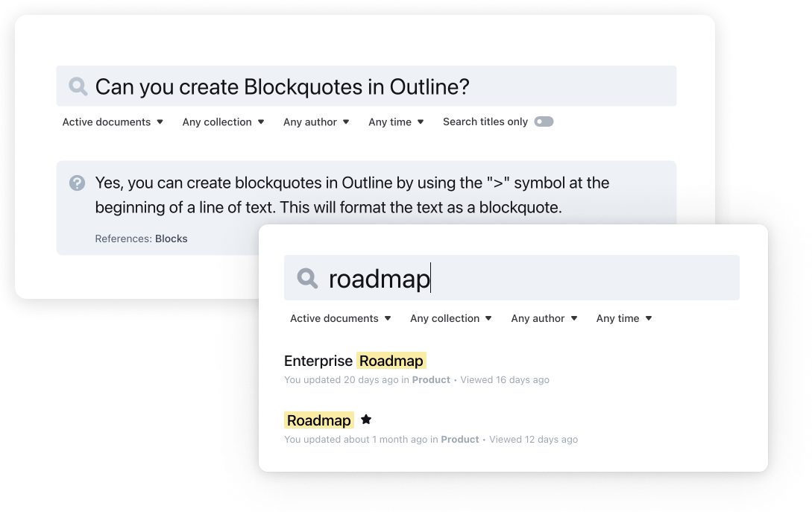Click into the Blockquotes question search field
812x512 pixels.
(x=373, y=86)
